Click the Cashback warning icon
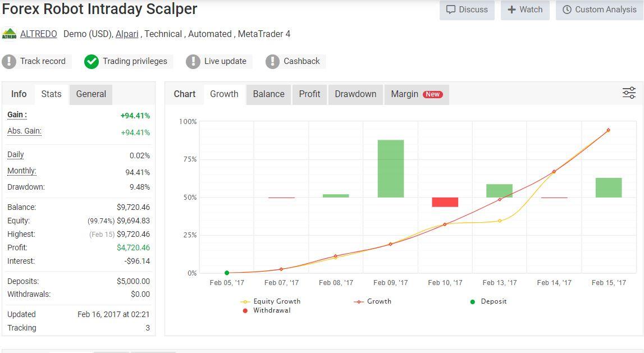The image size is (644, 353). (272, 61)
